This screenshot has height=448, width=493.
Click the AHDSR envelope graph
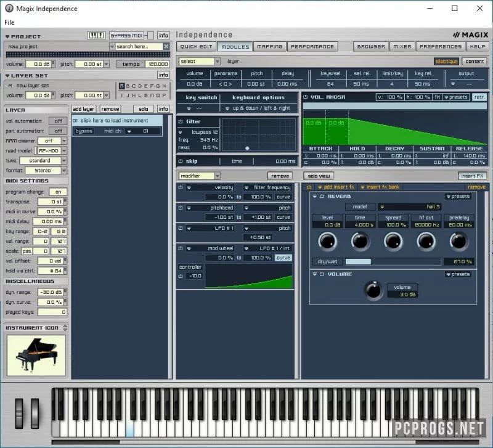394,128
